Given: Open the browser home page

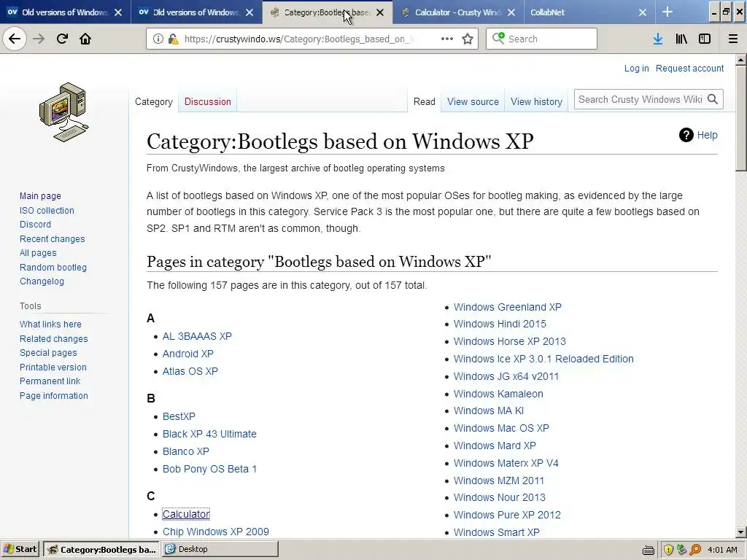Looking at the screenshot, I should [x=85, y=39].
